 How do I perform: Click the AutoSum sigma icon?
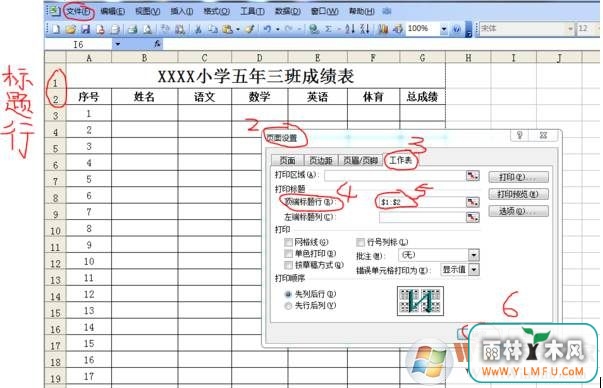tap(328, 29)
